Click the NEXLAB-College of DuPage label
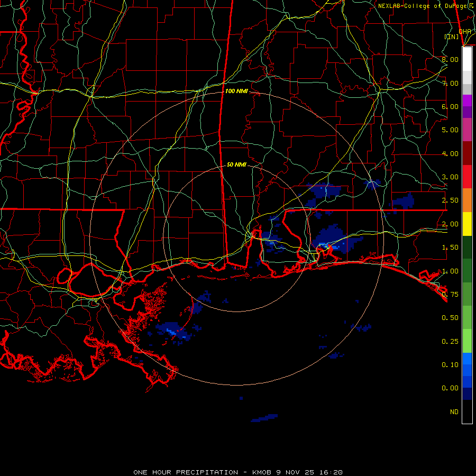The height and width of the screenshot is (476, 476). [425, 6]
